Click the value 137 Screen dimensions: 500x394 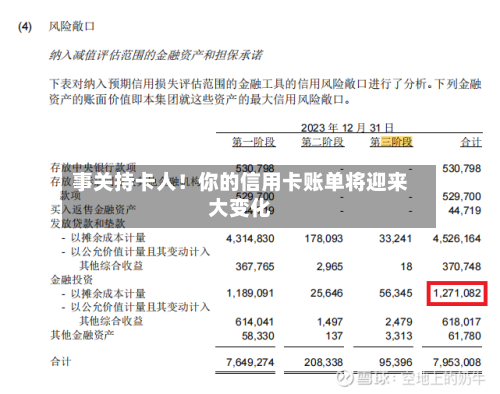(x=334, y=336)
